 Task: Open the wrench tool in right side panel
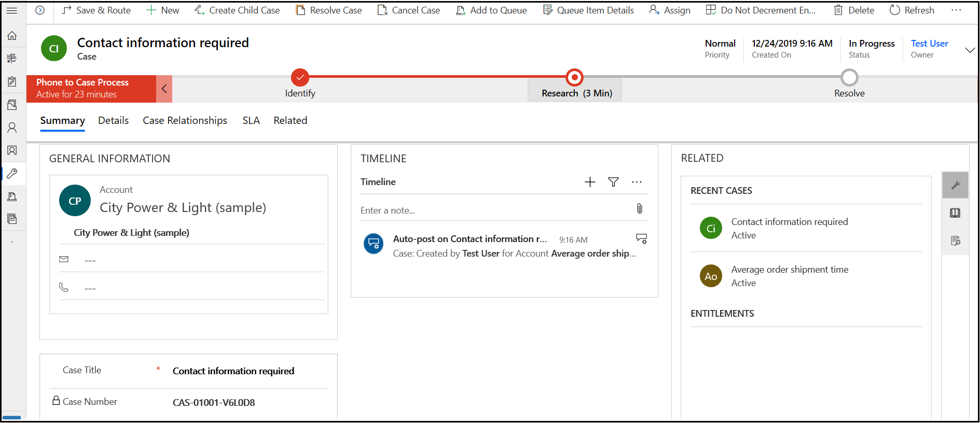955,185
